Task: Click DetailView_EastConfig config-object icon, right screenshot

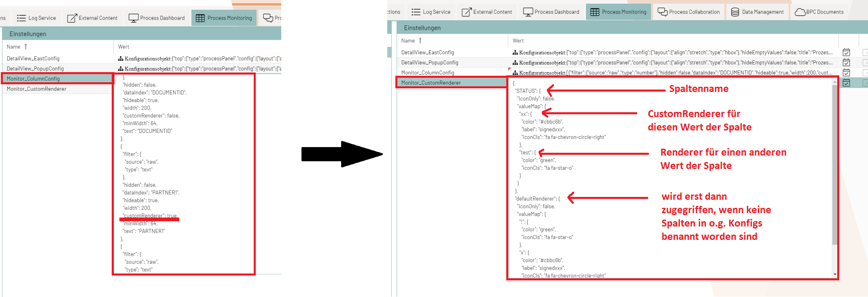Action: pyautogui.click(x=515, y=53)
